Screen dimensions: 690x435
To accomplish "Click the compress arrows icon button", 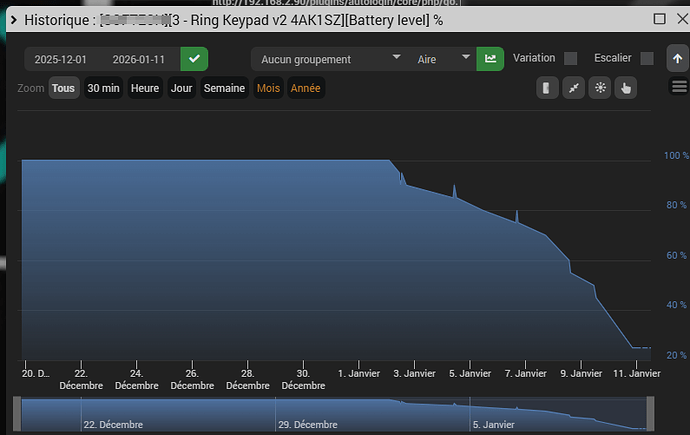I will pyautogui.click(x=573, y=88).
